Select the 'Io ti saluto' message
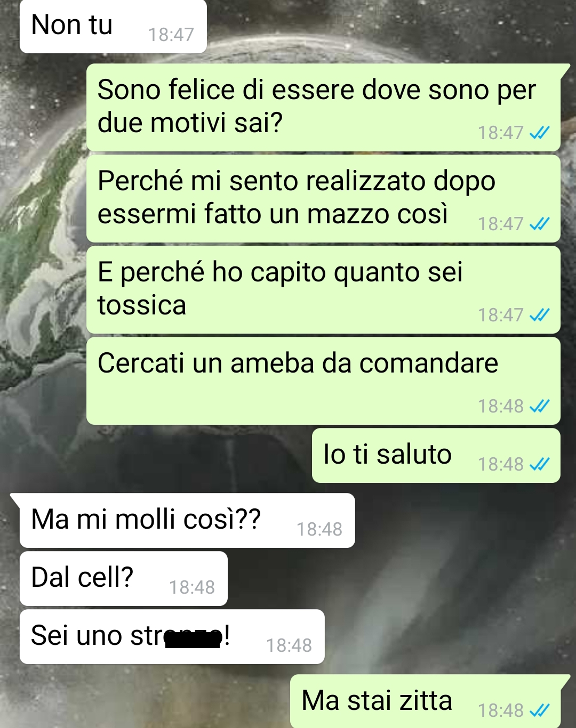 click(436, 456)
